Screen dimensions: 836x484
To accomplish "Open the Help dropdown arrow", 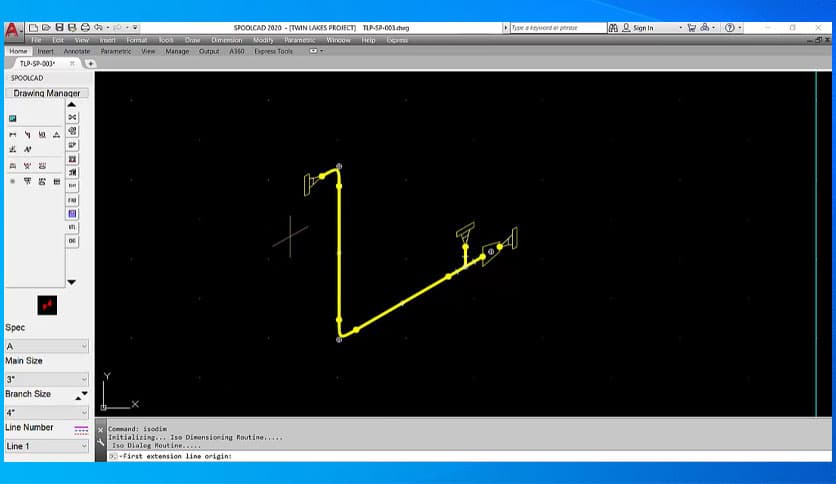I will tap(739, 28).
